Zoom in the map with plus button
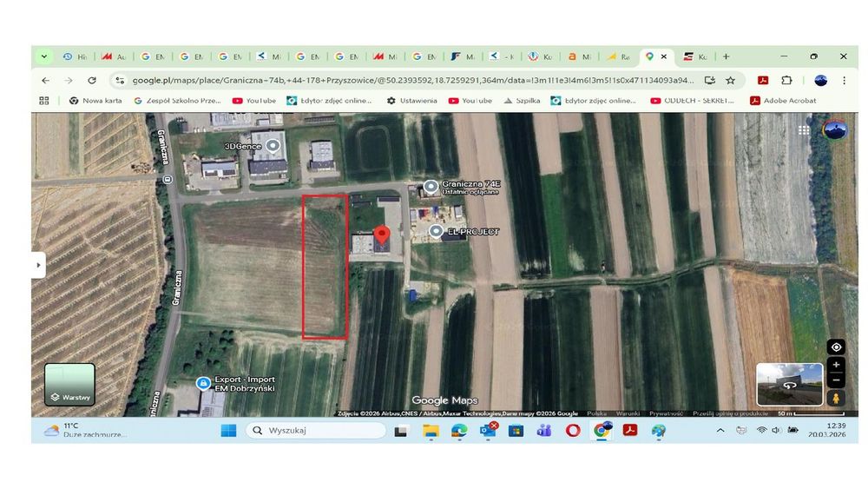The image size is (868, 489). pyautogui.click(x=836, y=365)
